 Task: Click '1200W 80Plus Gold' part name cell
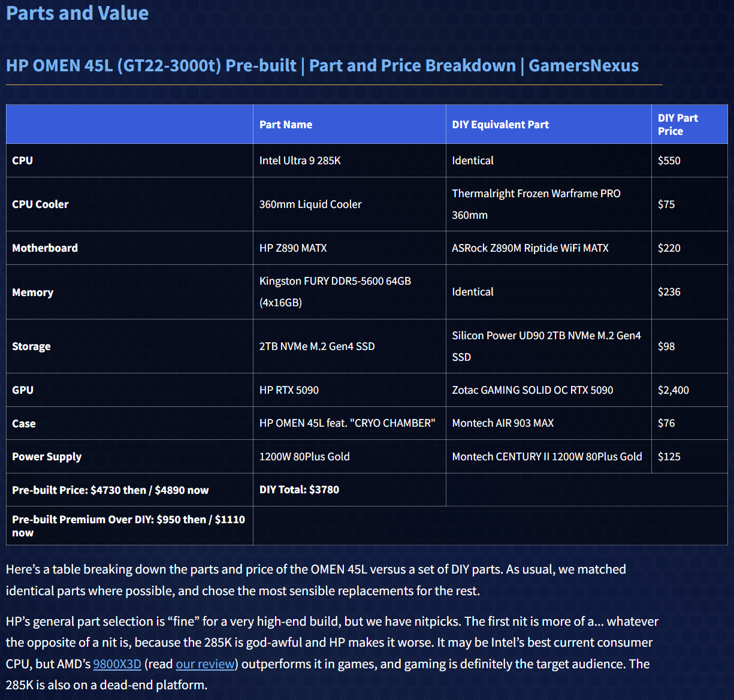coord(349,457)
